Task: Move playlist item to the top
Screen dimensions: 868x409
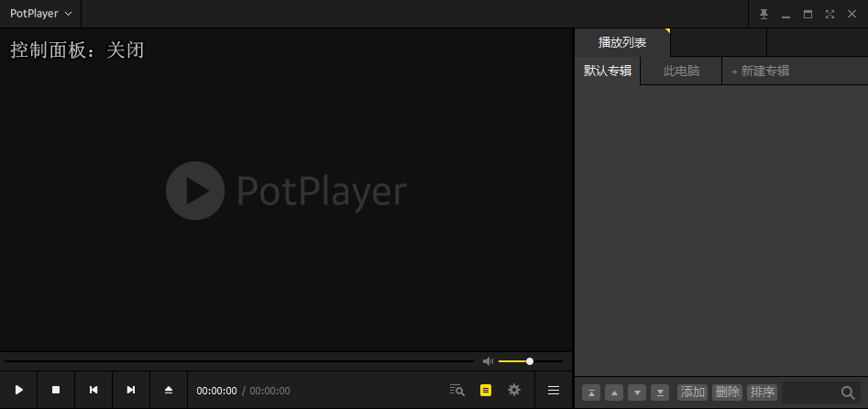Action: tap(591, 392)
